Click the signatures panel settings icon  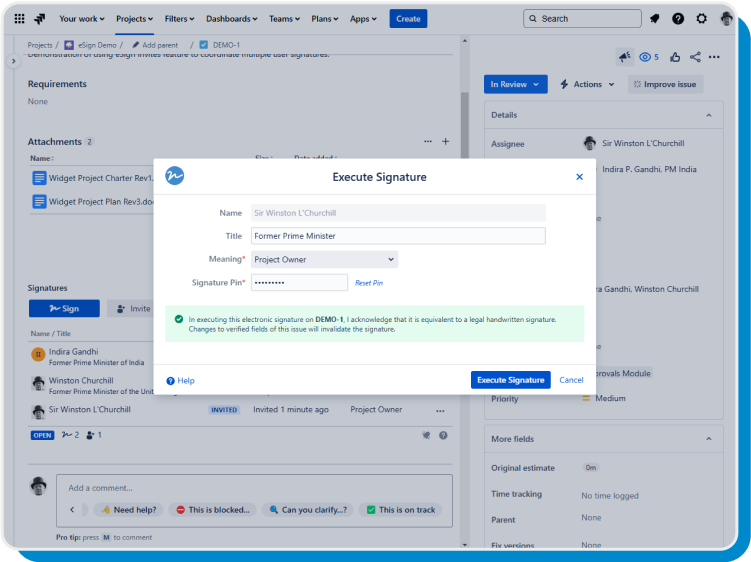[426, 435]
